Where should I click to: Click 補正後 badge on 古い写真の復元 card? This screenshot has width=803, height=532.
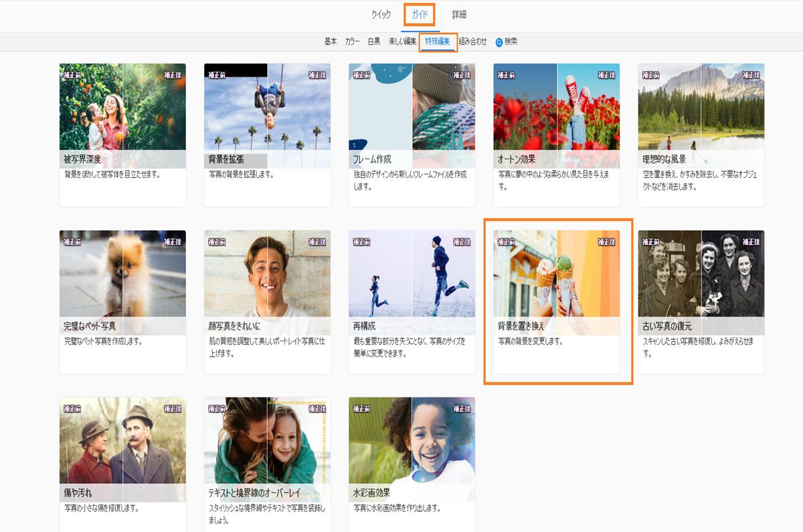751,242
